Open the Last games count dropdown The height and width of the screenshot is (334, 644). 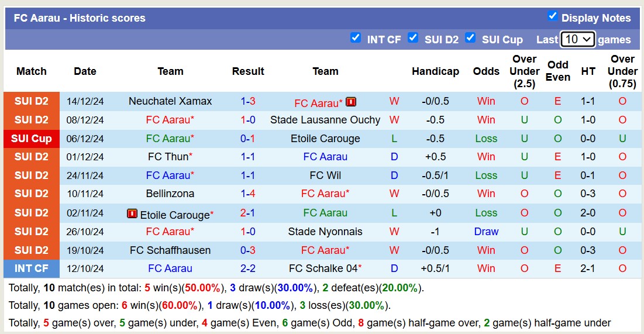[577, 39]
